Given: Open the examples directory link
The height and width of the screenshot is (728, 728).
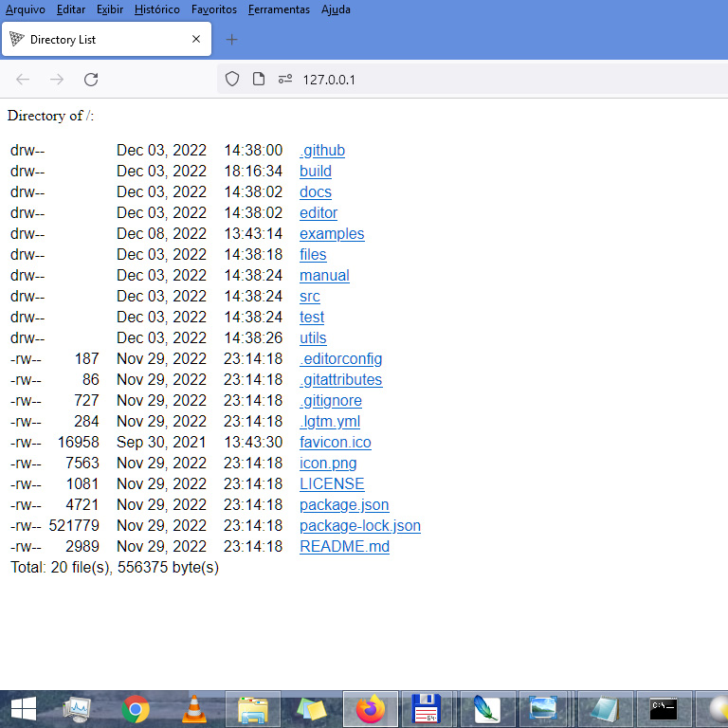Looking at the screenshot, I should [332, 234].
